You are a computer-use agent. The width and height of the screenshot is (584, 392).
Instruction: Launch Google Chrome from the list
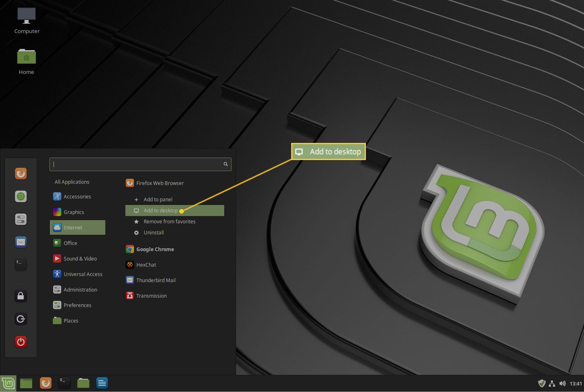(x=175, y=249)
